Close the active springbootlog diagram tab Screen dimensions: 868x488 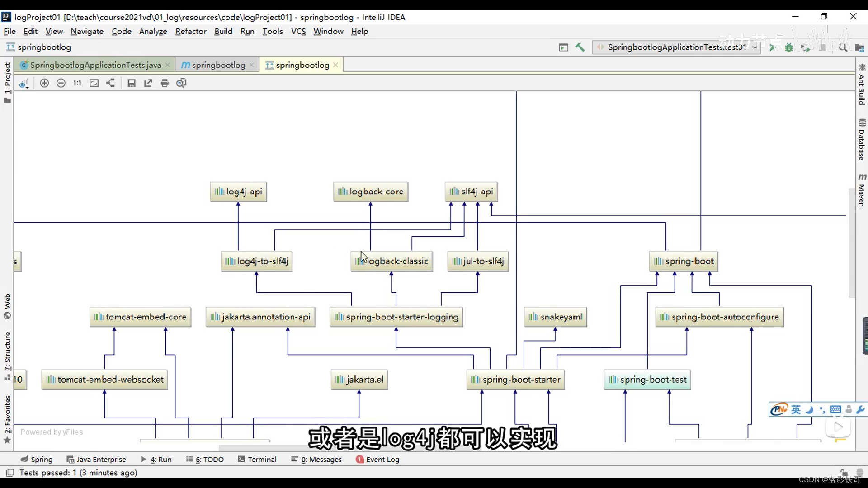click(335, 65)
